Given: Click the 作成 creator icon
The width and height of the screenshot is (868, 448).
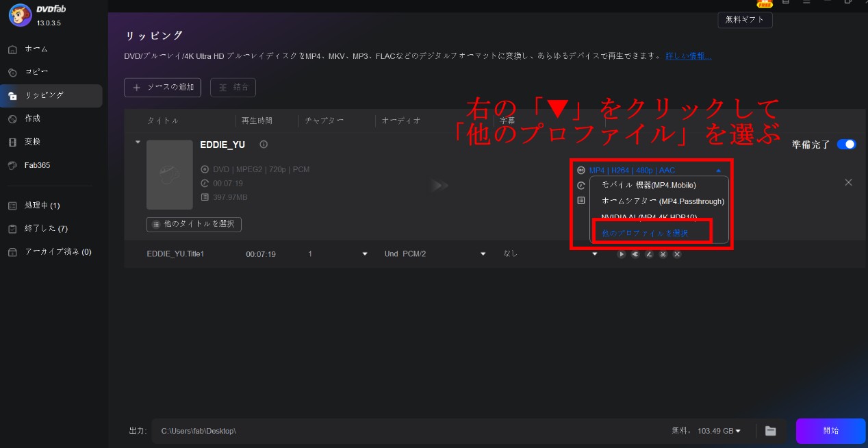Looking at the screenshot, I should click(x=12, y=119).
